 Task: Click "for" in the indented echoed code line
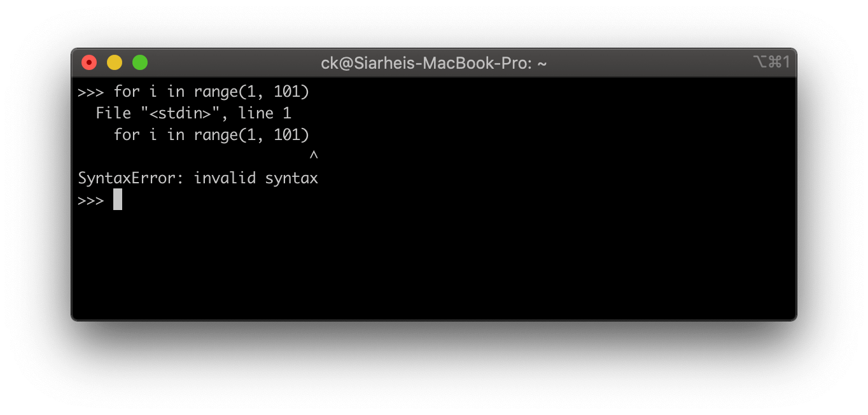[x=127, y=135]
